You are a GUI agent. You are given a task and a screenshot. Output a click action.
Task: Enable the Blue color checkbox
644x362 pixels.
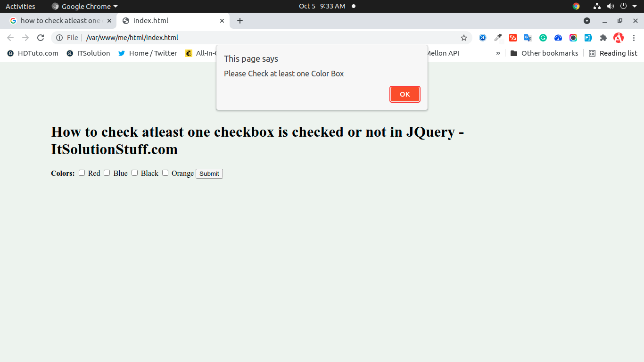pyautogui.click(x=107, y=173)
